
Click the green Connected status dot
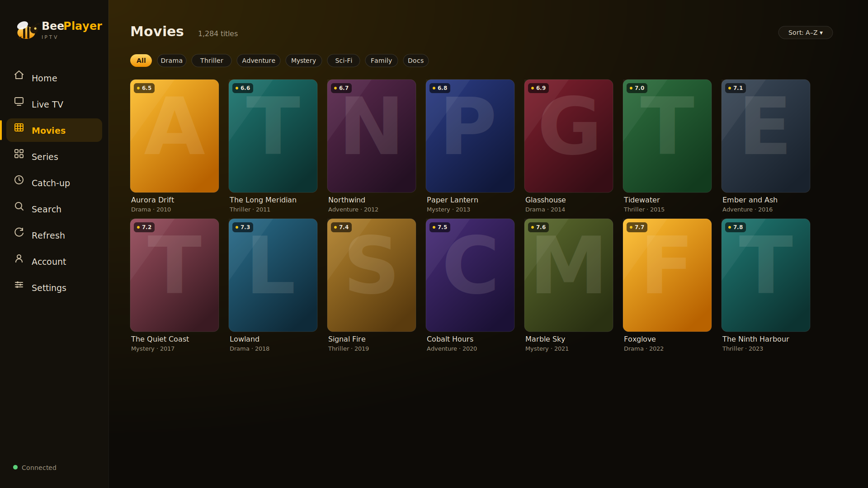[x=15, y=467]
